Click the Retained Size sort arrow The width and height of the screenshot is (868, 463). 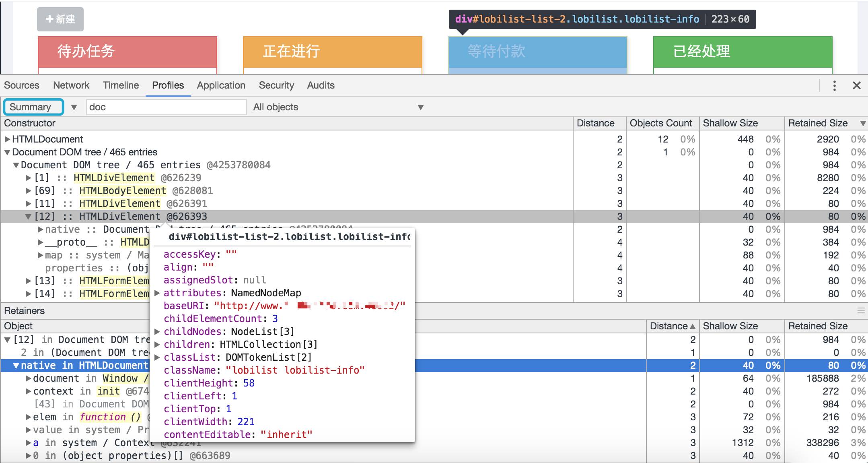point(862,123)
